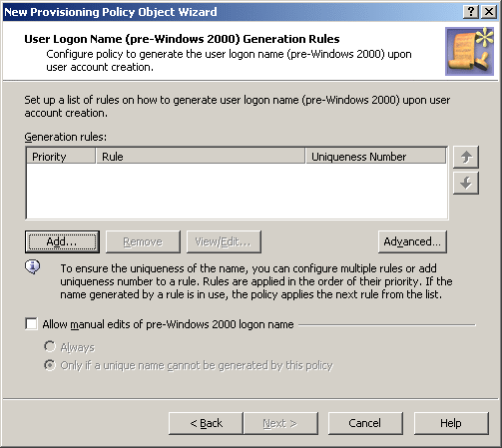Click the wizard scroll stamp icon
This screenshot has width=502, height=448.
(x=469, y=51)
